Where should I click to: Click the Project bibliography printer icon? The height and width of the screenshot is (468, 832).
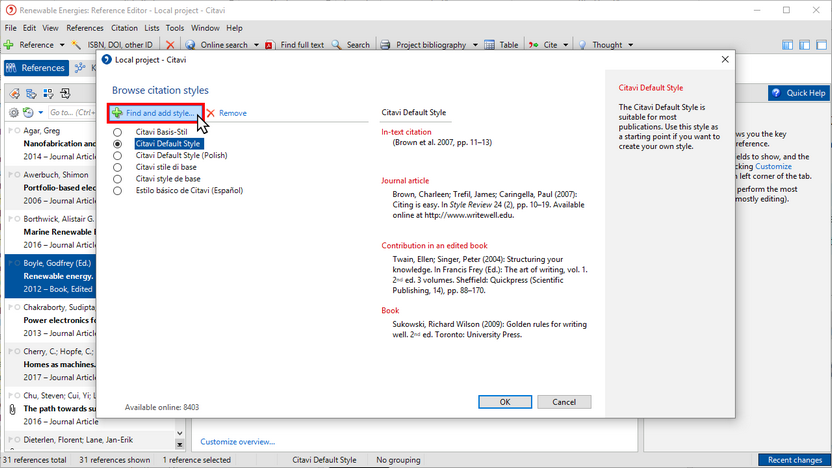tap(386, 45)
